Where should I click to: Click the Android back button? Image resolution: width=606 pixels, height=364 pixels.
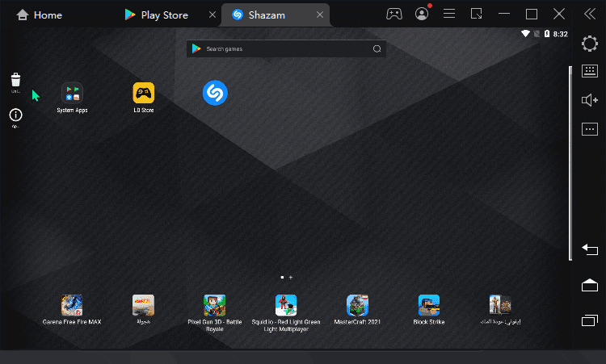pyautogui.click(x=590, y=249)
